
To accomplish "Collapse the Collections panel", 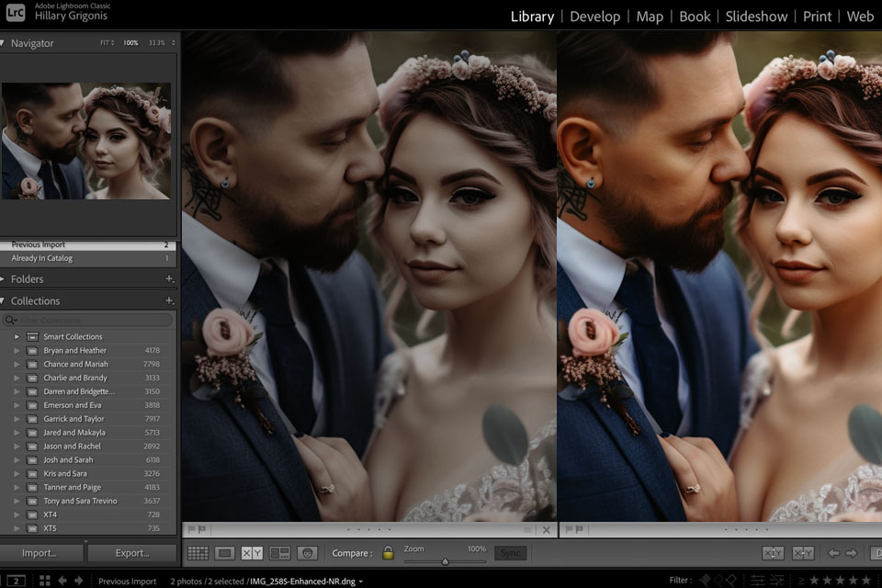I will (x=3, y=301).
